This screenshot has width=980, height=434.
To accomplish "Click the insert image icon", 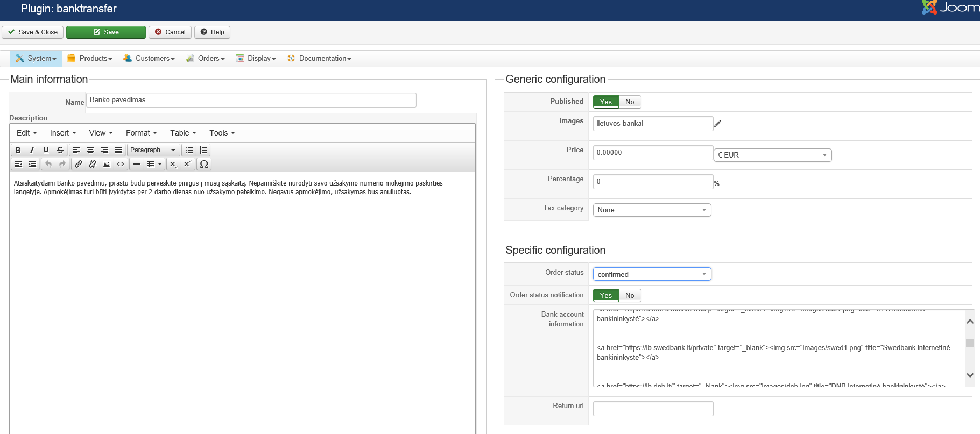I will [107, 164].
